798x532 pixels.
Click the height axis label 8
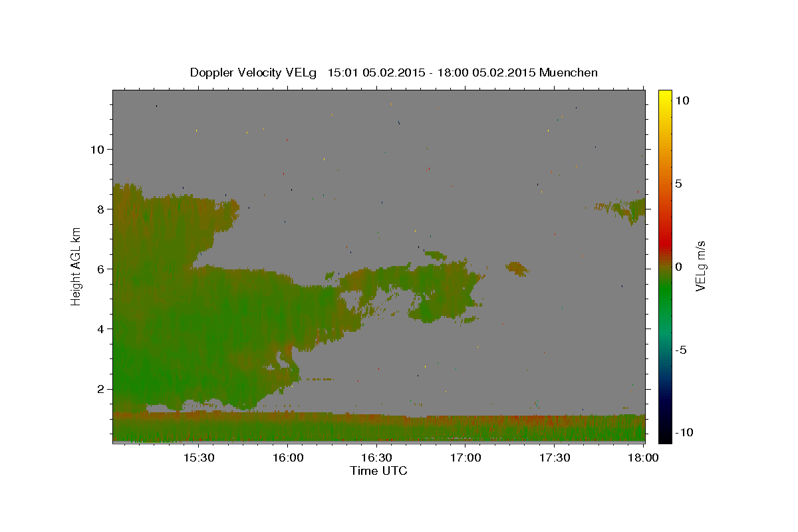100,209
